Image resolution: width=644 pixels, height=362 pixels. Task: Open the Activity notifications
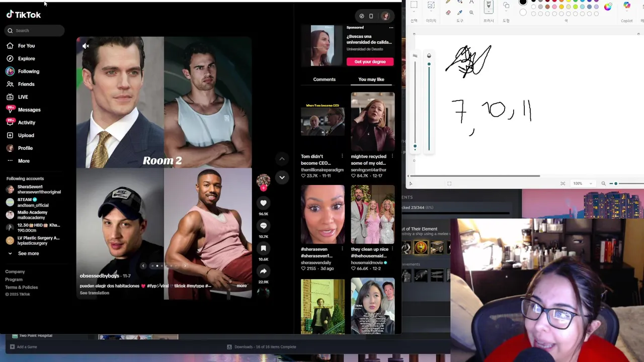(27, 122)
